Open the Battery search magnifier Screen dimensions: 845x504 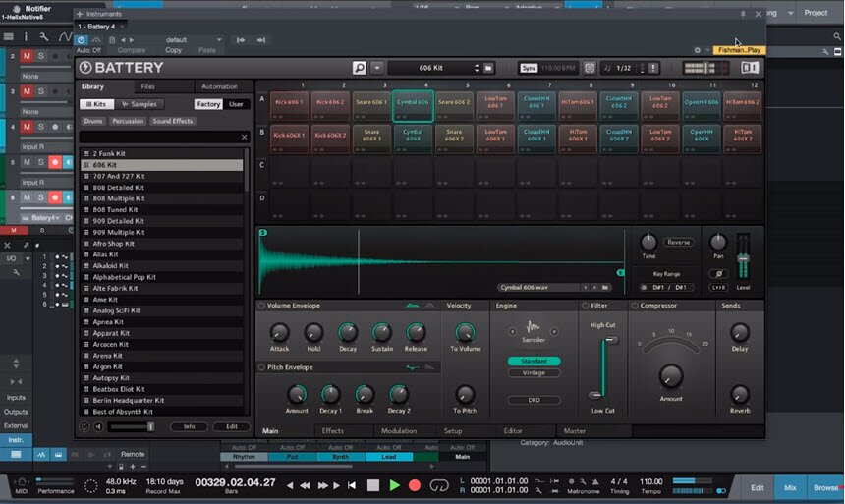coord(360,68)
